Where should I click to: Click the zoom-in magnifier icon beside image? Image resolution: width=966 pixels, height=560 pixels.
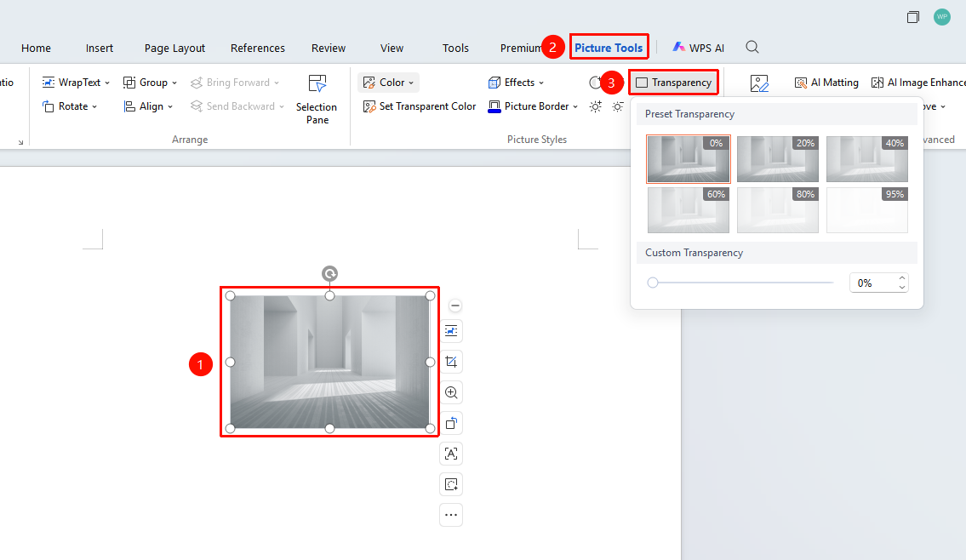tap(451, 392)
